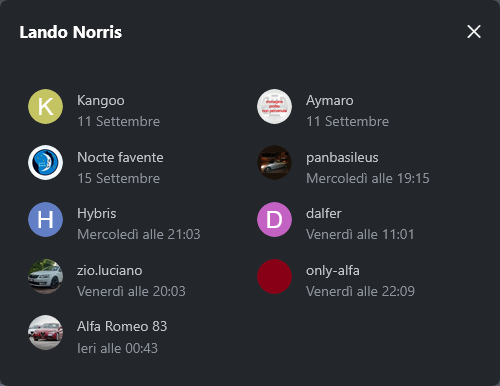Click Hybris's blue H avatar
500x386 pixels.
45,220
